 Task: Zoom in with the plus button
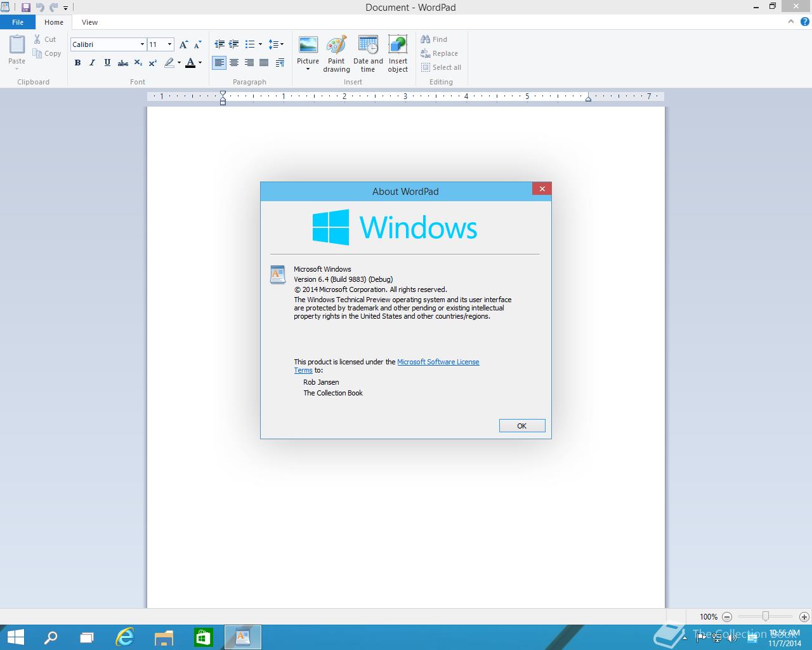(804, 616)
